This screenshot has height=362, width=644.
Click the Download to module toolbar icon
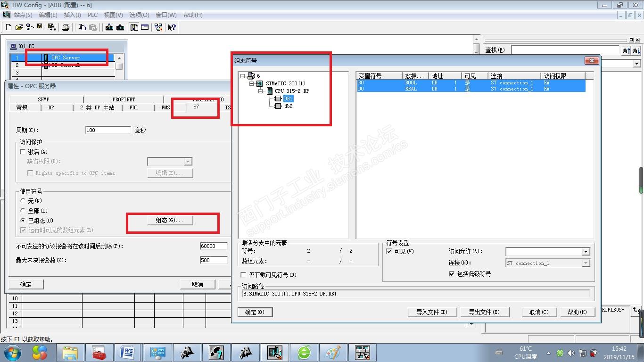coord(109,27)
